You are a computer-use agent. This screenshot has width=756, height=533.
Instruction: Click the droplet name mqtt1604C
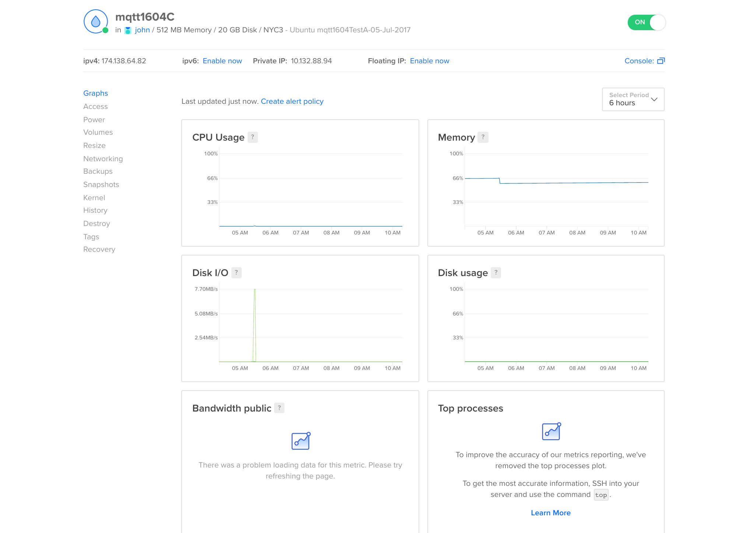pyautogui.click(x=145, y=17)
